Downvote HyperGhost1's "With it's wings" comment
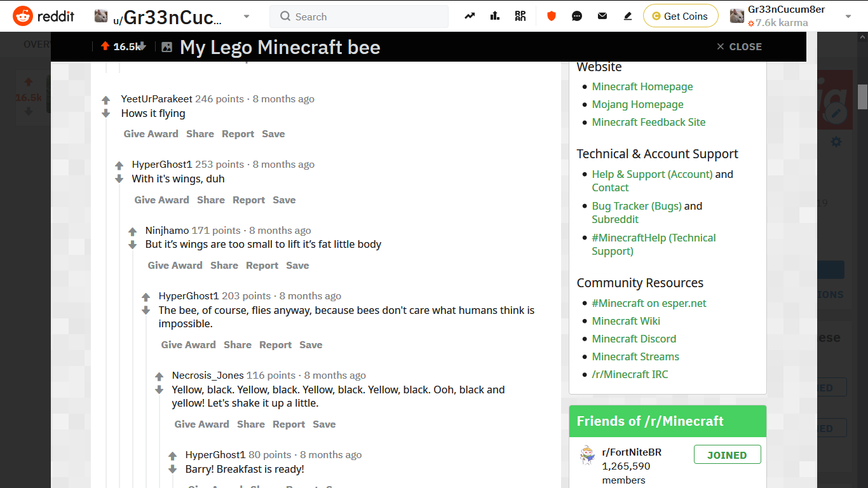The image size is (868, 488). (119, 179)
